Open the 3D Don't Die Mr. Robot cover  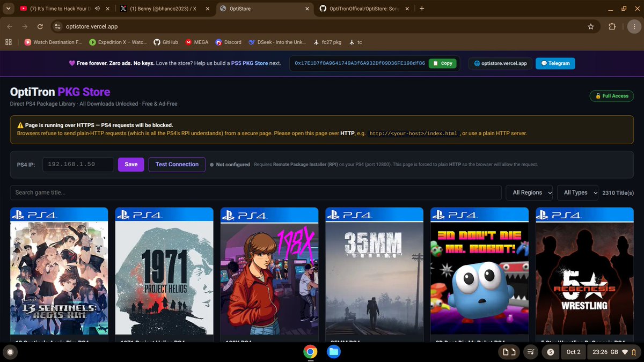[x=480, y=271]
